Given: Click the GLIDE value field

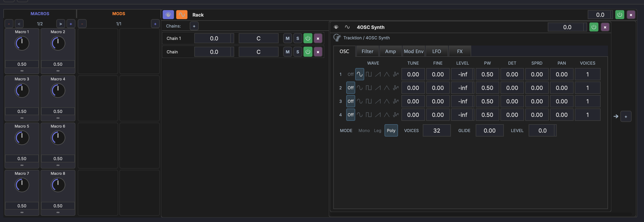Looking at the screenshot, I should point(489,131).
